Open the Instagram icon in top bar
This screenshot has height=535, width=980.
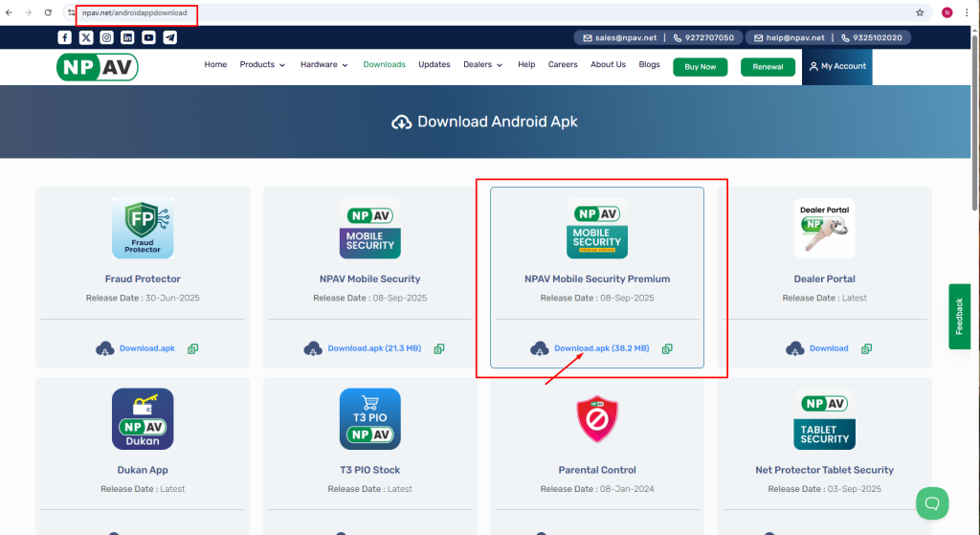pyautogui.click(x=107, y=37)
